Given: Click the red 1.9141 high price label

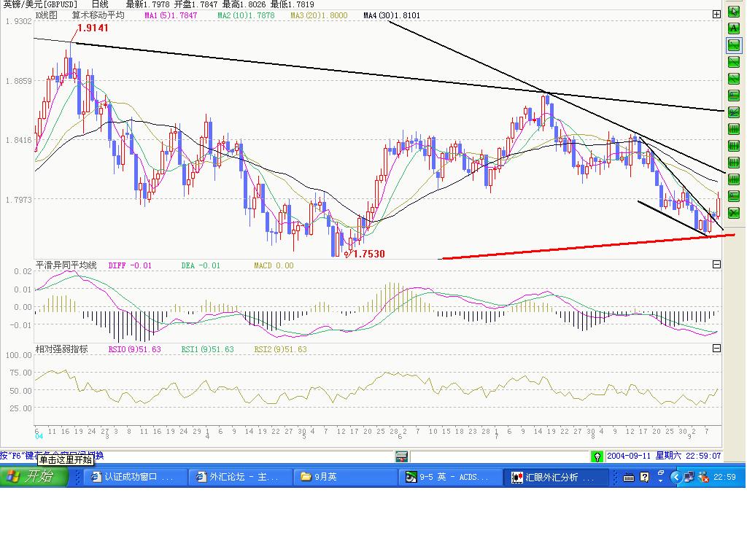Looking at the screenshot, I should [x=93, y=28].
